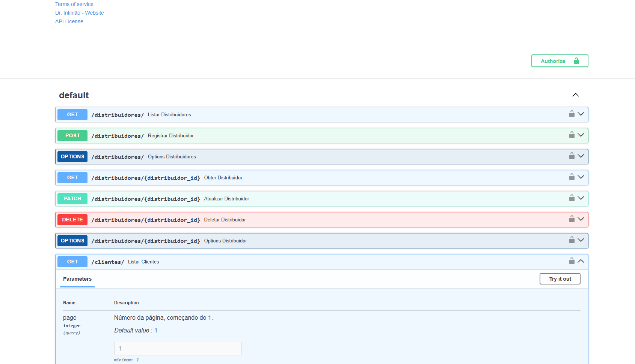Click the lock icon on DELETE Deletar Distribuidor
The width and height of the screenshot is (635, 364).
click(x=572, y=219)
